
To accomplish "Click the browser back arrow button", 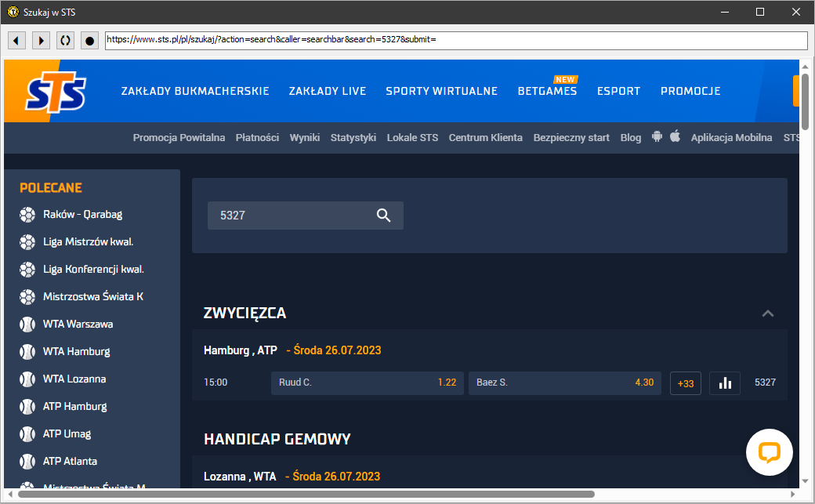I will point(16,40).
